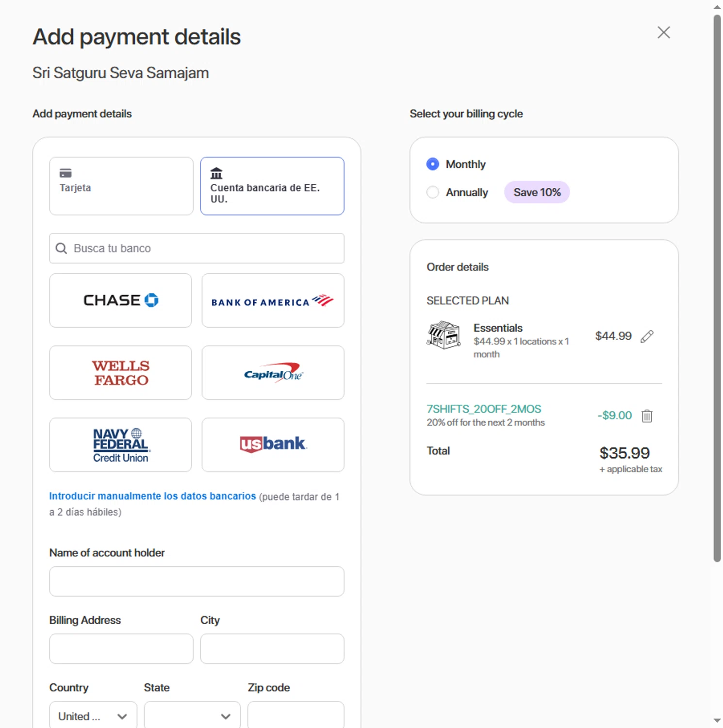This screenshot has height=728, width=723.
Task: Click the page vertical scrollbar thumb
Action: pyautogui.click(x=717, y=288)
